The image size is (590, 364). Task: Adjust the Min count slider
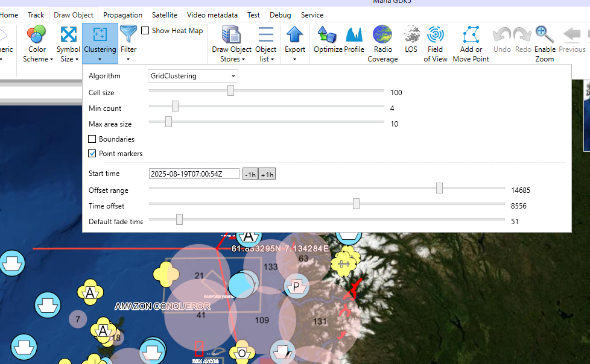[175, 106]
